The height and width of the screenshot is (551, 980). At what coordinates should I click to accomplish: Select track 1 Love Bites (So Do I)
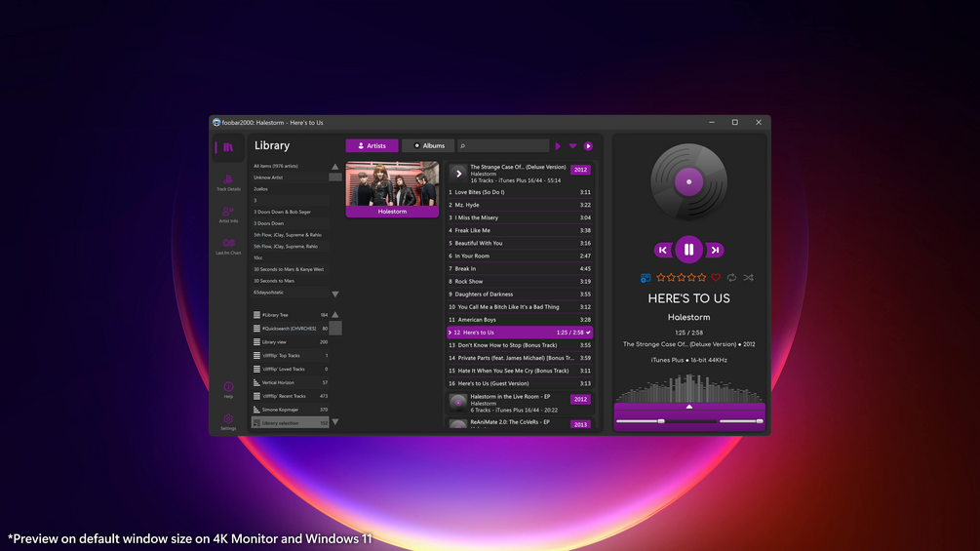point(520,192)
